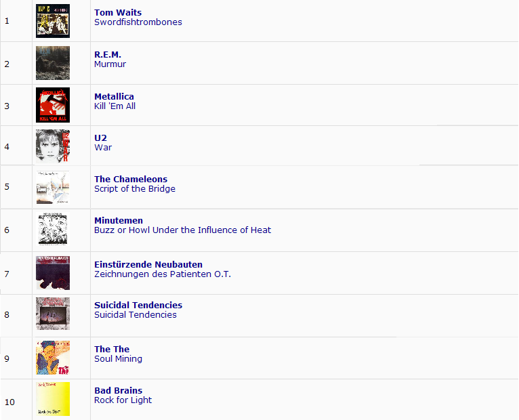Click the Bad Brains artist name
The width and height of the screenshot is (519, 420).
[118, 391]
